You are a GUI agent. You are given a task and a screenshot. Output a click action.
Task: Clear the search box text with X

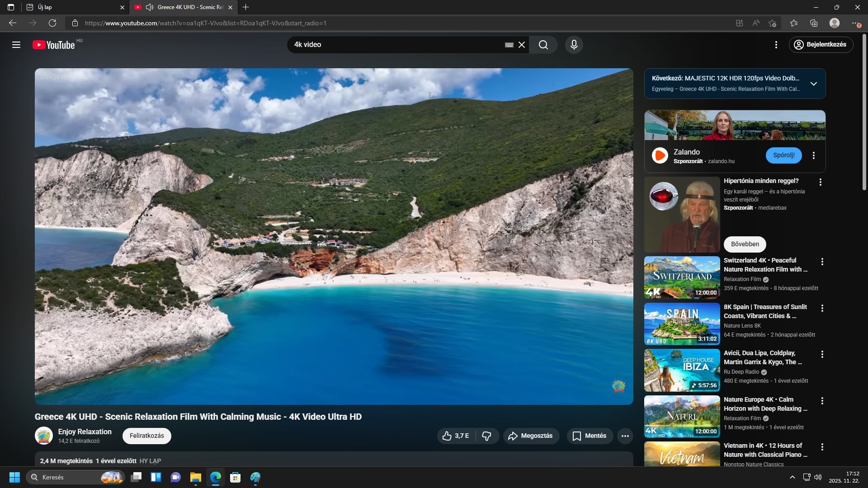(522, 45)
